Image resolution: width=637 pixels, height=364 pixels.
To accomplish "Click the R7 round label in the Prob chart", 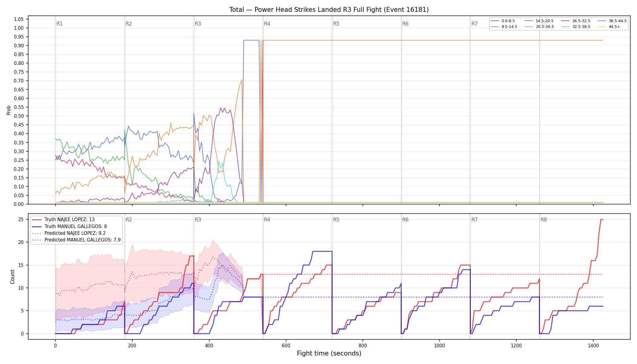I will (474, 24).
